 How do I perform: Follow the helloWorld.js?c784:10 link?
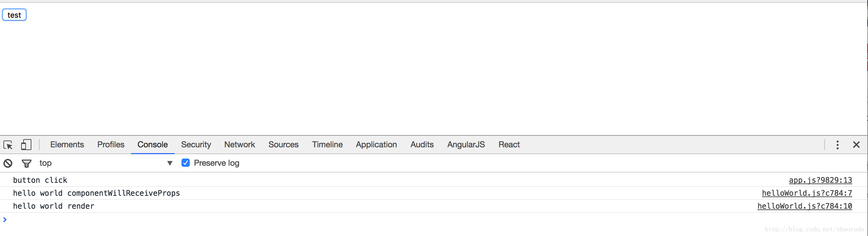(x=805, y=206)
